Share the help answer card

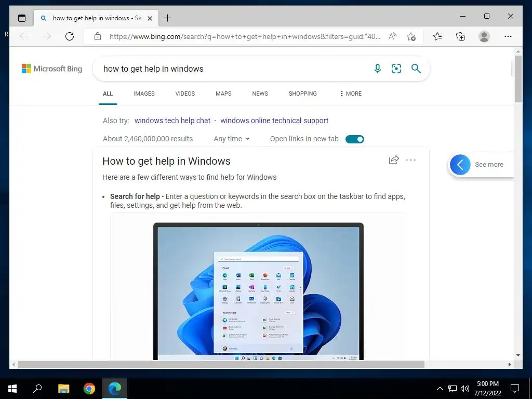pos(394,160)
